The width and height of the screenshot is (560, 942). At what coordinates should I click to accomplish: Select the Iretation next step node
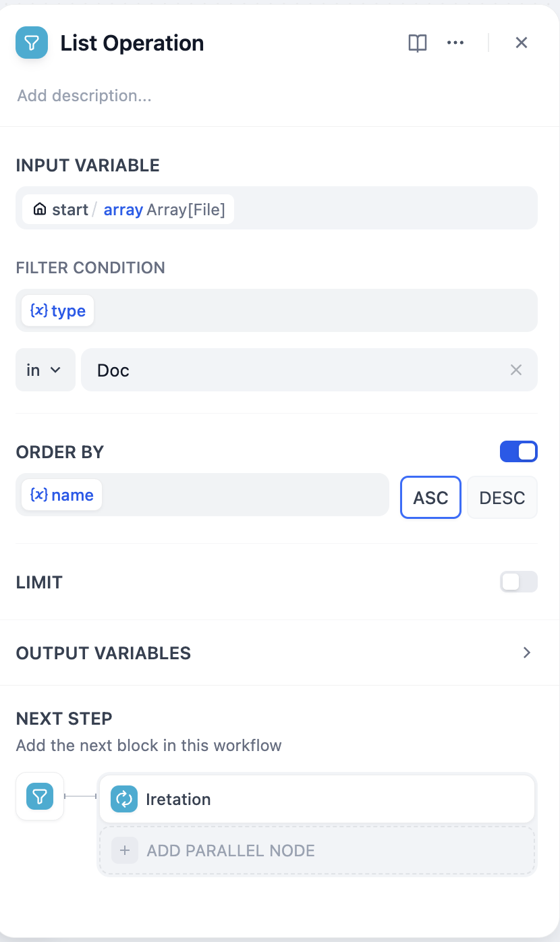tap(317, 799)
